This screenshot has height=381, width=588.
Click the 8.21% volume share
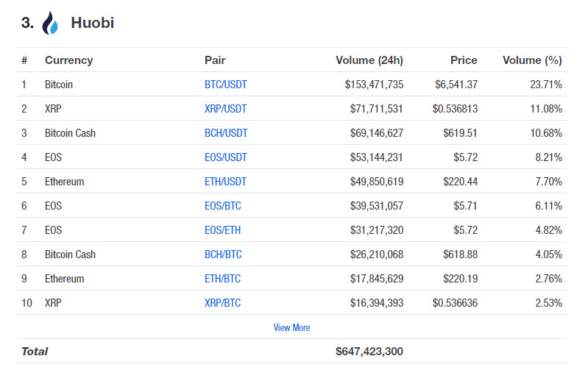tap(548, 157)
